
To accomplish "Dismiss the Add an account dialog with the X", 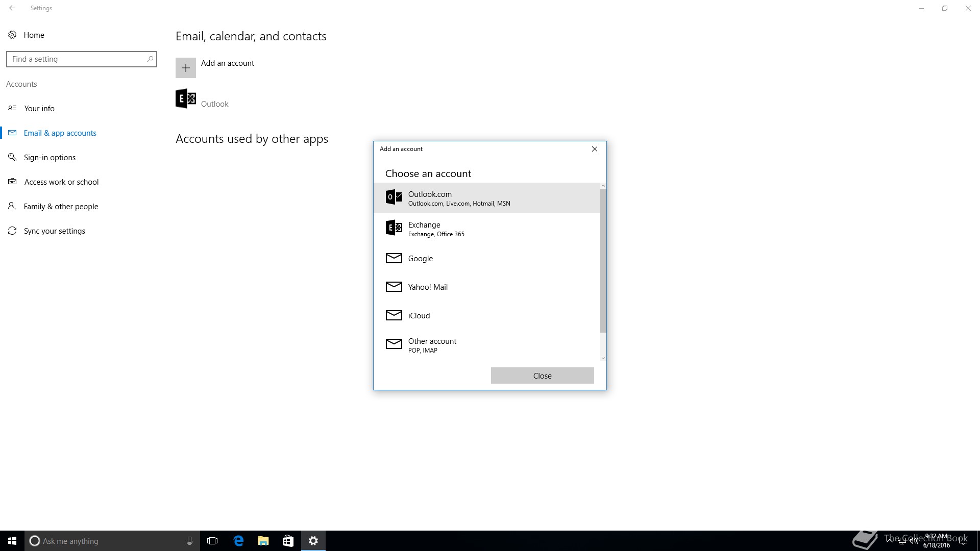I will point(594,149).
